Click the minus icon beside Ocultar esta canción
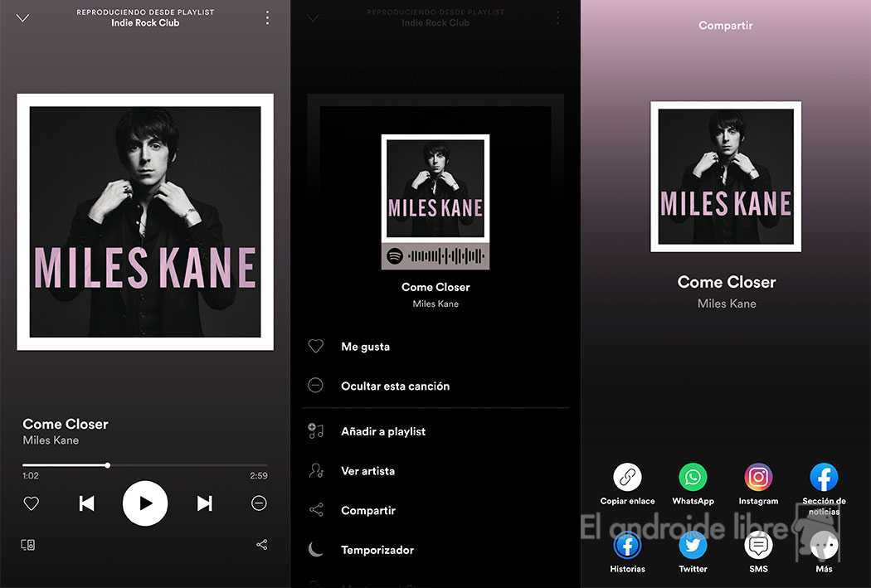The height and width of the screenshot is (588, 871). click(315, 386)
